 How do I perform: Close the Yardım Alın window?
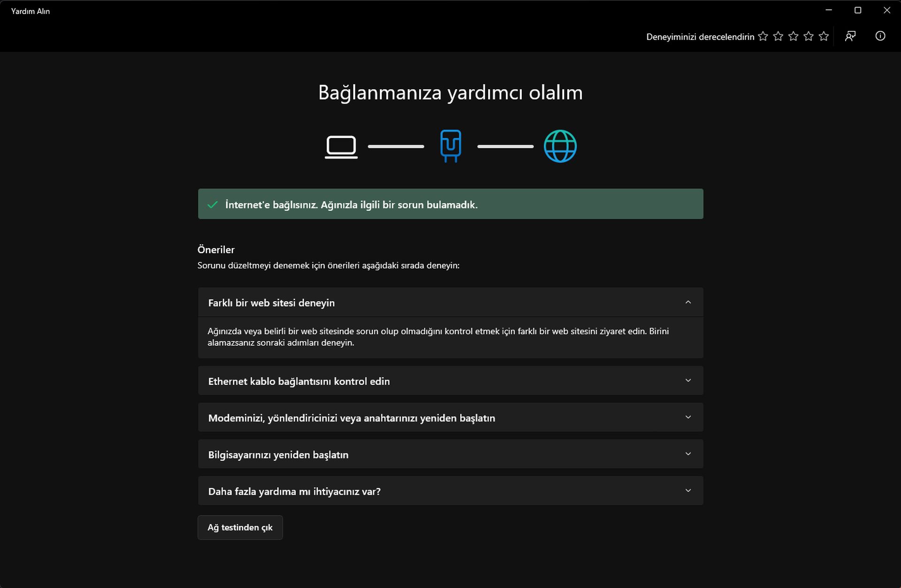pos(887,10)
